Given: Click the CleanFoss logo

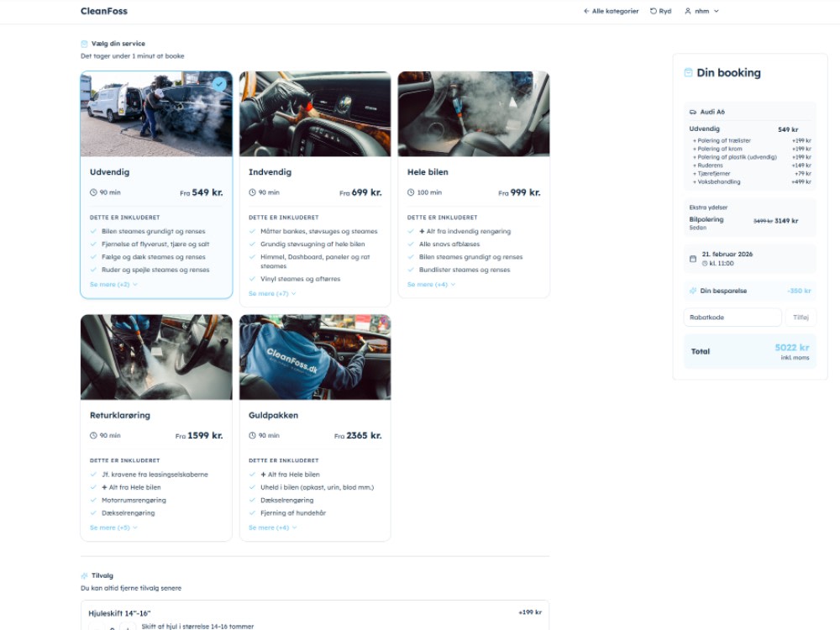Looking at the screenshot, I should click(x=104, y=11).
